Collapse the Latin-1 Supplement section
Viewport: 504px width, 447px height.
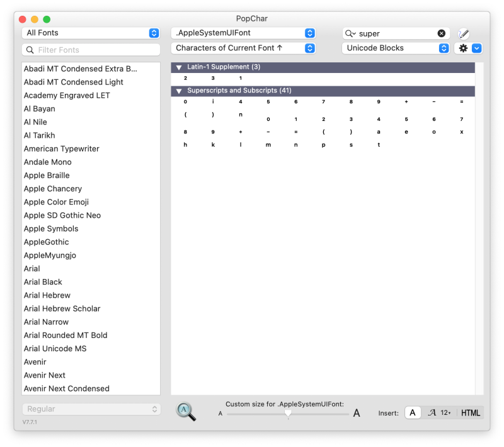(179, 67)
